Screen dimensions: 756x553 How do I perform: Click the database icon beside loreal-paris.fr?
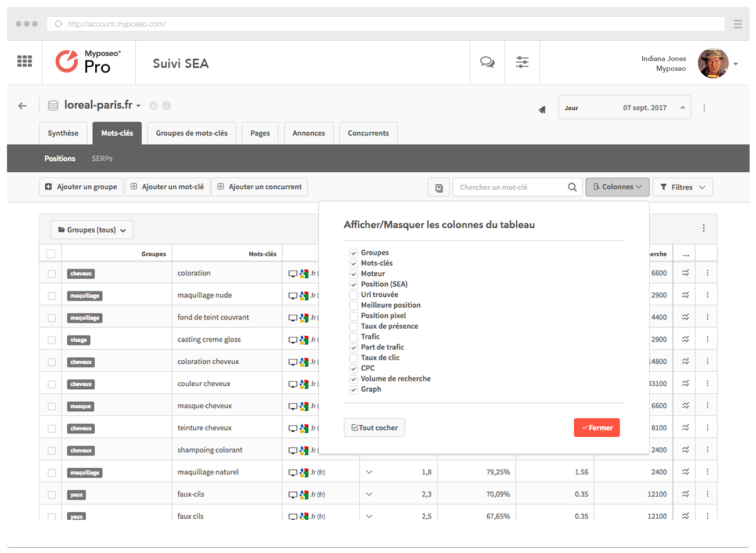click(53, 106)
